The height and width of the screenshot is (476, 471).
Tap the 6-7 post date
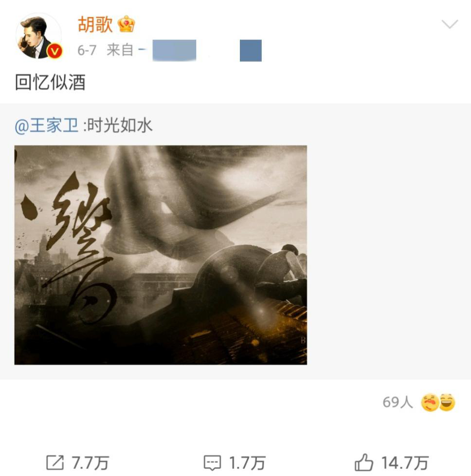click(x=87, y=50)
